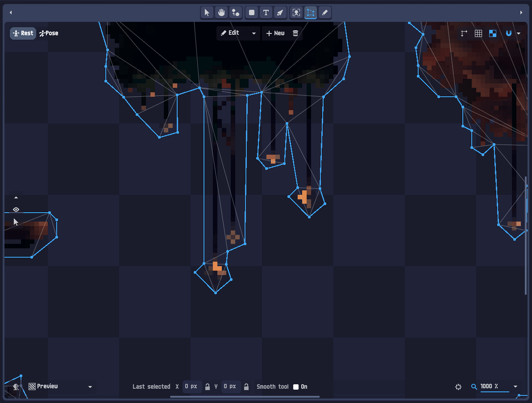Toggle the checkerboard background

pos(493,33)
